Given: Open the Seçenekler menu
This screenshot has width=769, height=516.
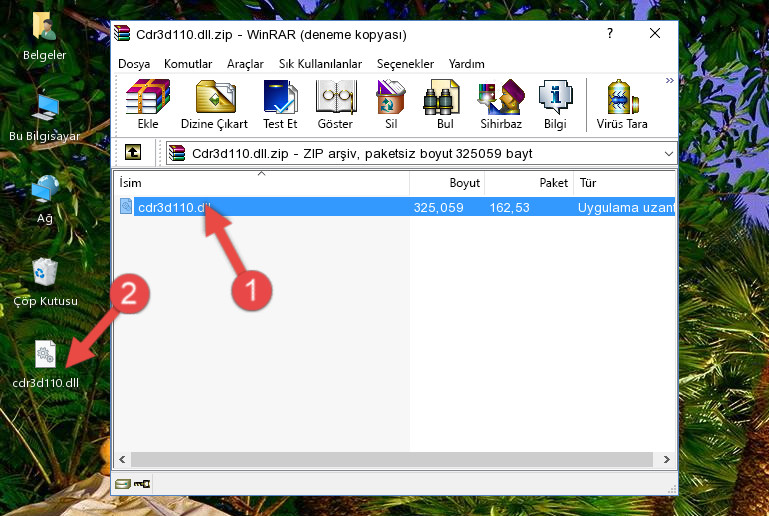Looking at the screenshot, I should [405, 64].
